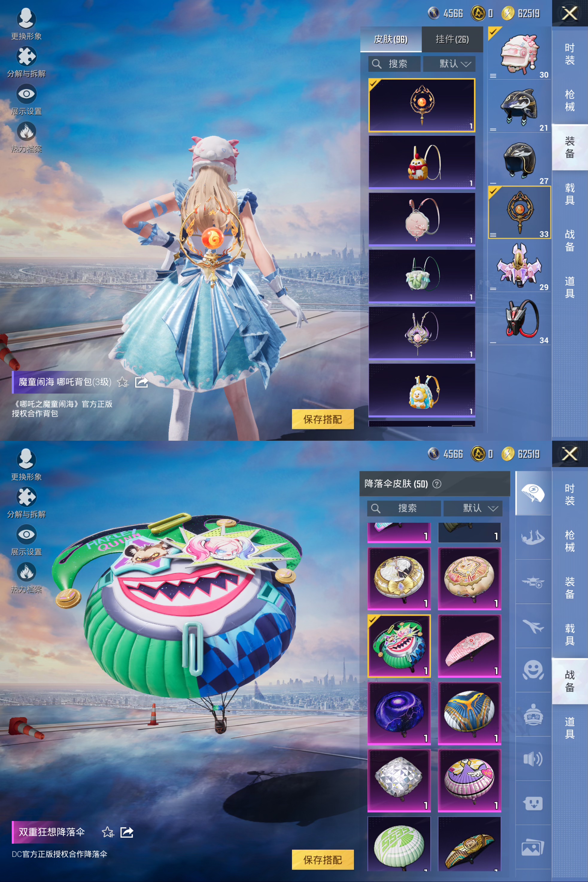This screenshot has height=882, width=588.
Task: Click 保存搭配 on the backpack screen
Action: coord(323,419)
